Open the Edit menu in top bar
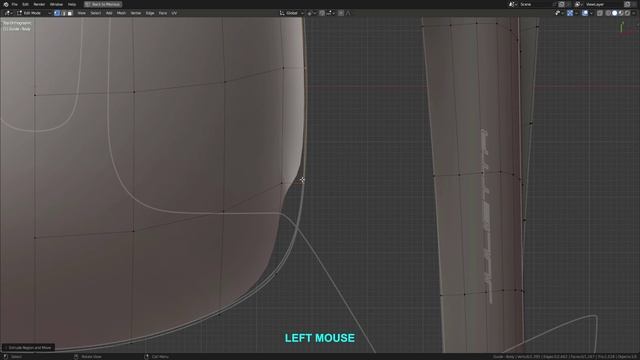This screenshot has height=360, width=640. click(25, 4)
